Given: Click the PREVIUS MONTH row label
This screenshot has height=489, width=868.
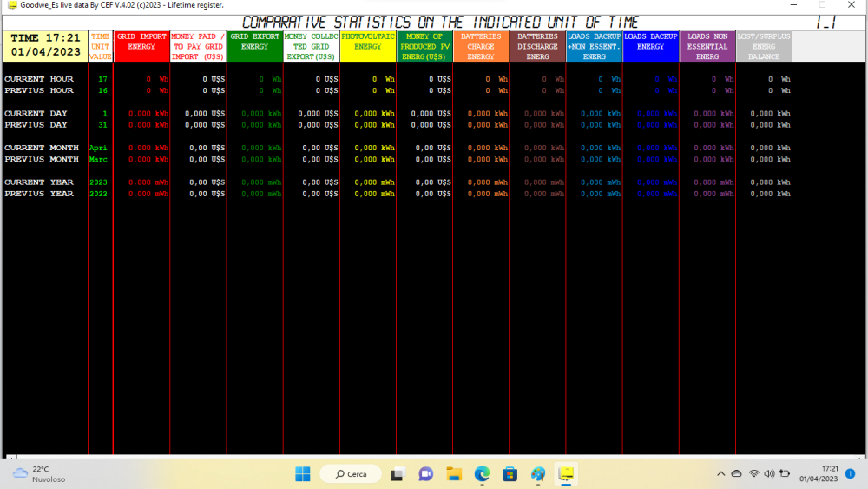Looking at the screenshot, I should [42, 159].
